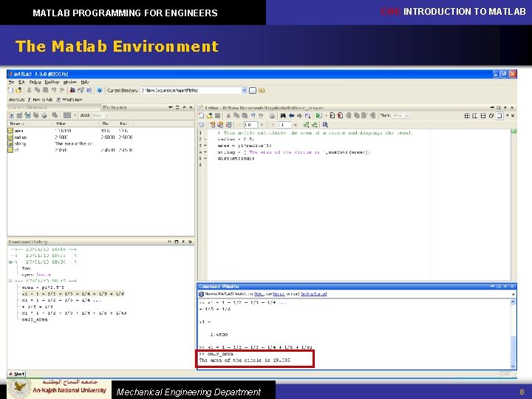Click the Video link in Command Window banner
The height and width of the screenshot is (399, 532).
point(258,294)
